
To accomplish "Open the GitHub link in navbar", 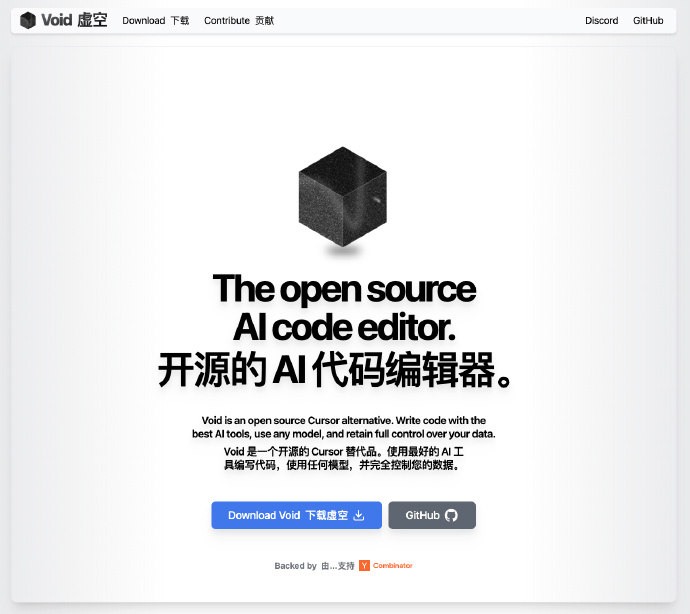I will (x=648, y=21).
